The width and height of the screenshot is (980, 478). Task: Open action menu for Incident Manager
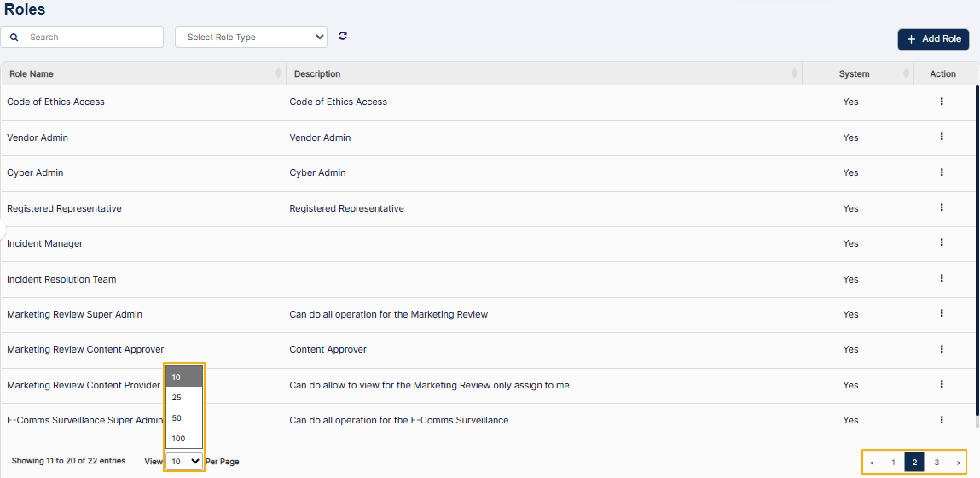pos(942,242)
